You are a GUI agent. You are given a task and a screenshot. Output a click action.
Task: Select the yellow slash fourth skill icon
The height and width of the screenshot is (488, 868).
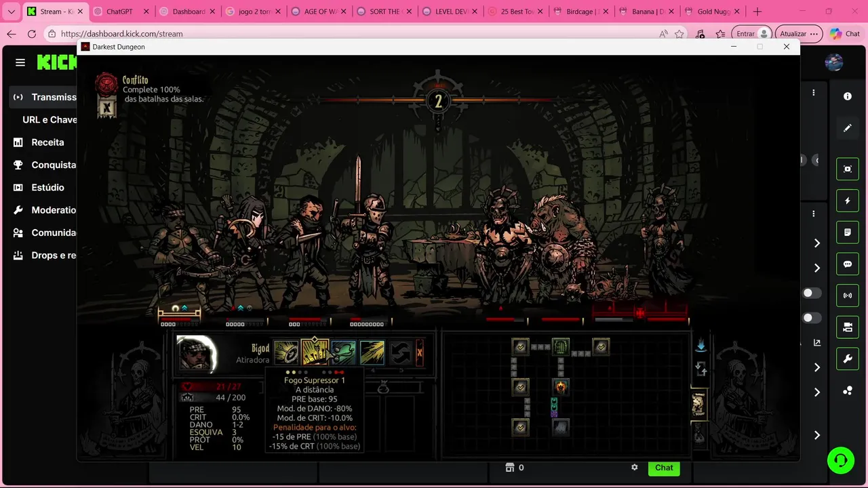[x=372, y=352]
